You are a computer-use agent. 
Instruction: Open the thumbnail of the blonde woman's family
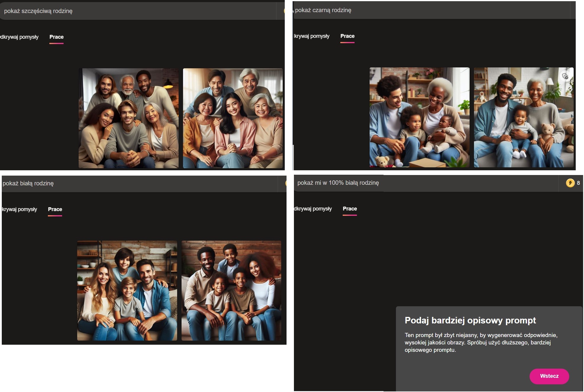point(127,291)
